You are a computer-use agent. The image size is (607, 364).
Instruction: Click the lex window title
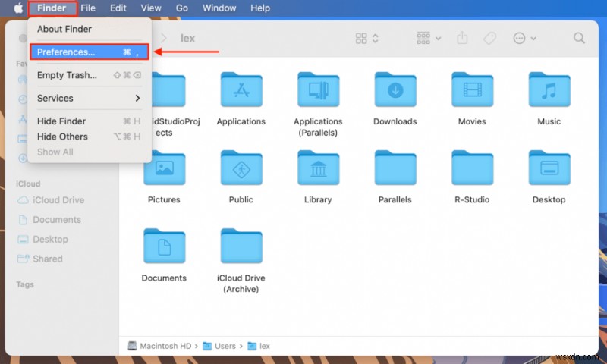tap(187, 38)
